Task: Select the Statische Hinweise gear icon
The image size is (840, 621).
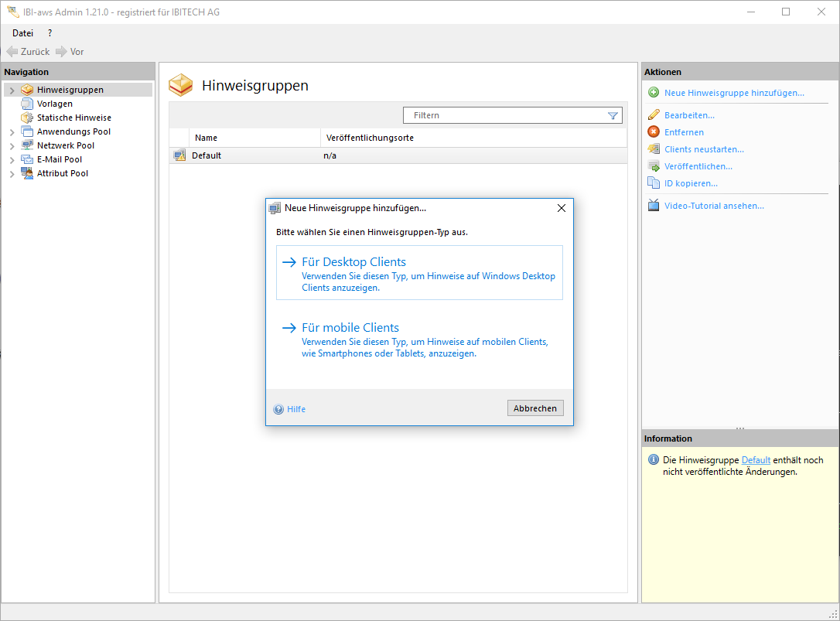Action: (x=27, y=118)
